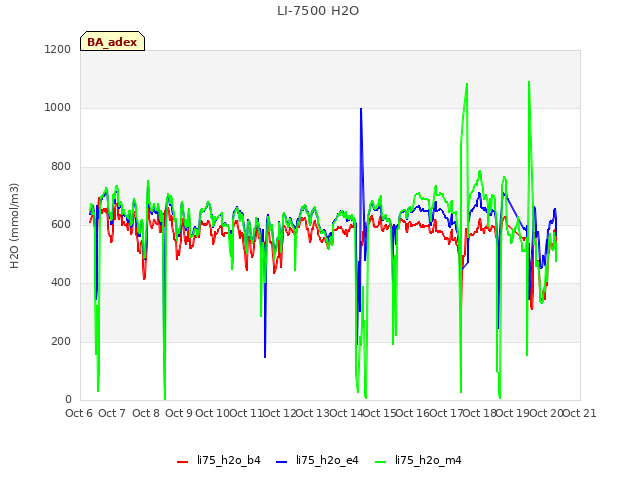Screen dimensions: 640x480
Task: Toggle the li75_h2o_b4 legend entry
Action: click(x=219, y=460)
